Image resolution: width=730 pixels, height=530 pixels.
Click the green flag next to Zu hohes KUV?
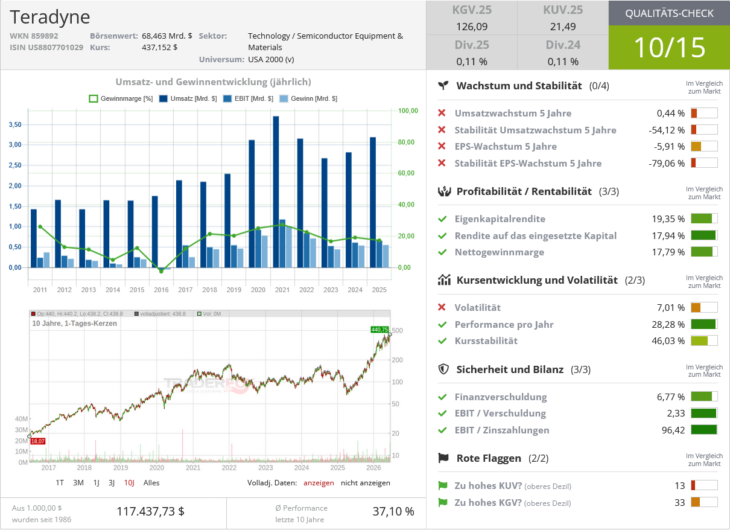tap(442, 486)
